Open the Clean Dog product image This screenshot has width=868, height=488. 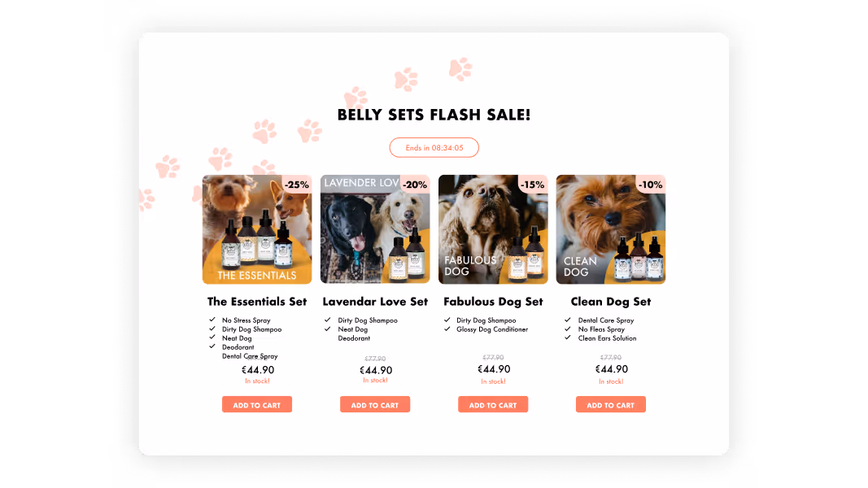pyautogui.click(x=611, y=229)
